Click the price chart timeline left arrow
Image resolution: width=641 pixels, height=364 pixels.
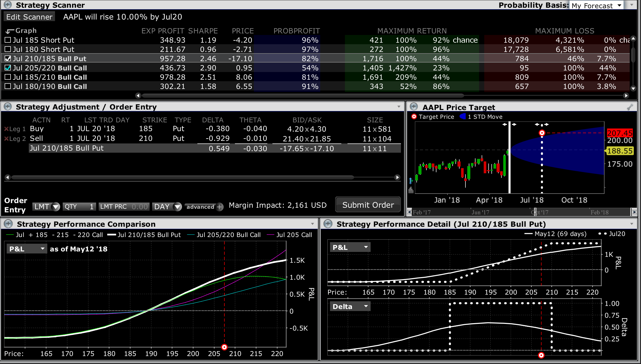409,212
